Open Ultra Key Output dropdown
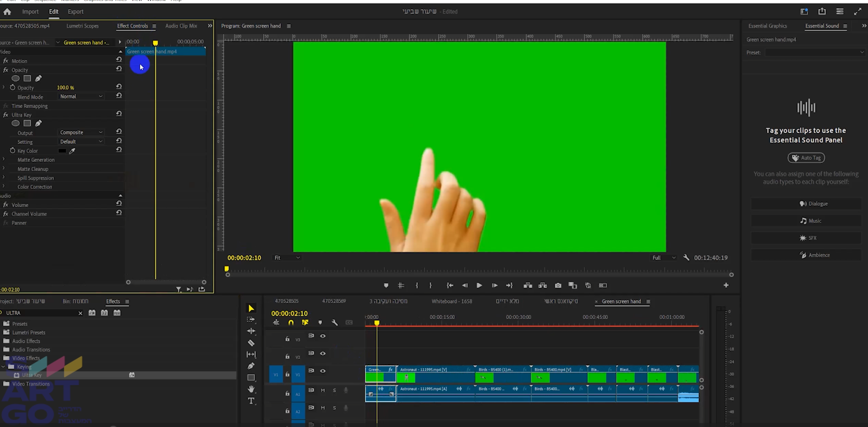This screenshot has width=868, height=427. tap(81, 133)
